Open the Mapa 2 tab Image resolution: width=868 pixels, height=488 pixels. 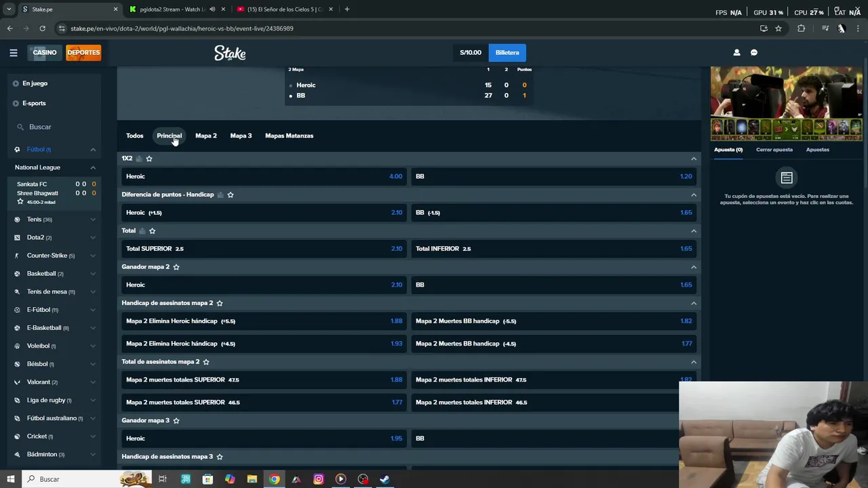point(206,136)
